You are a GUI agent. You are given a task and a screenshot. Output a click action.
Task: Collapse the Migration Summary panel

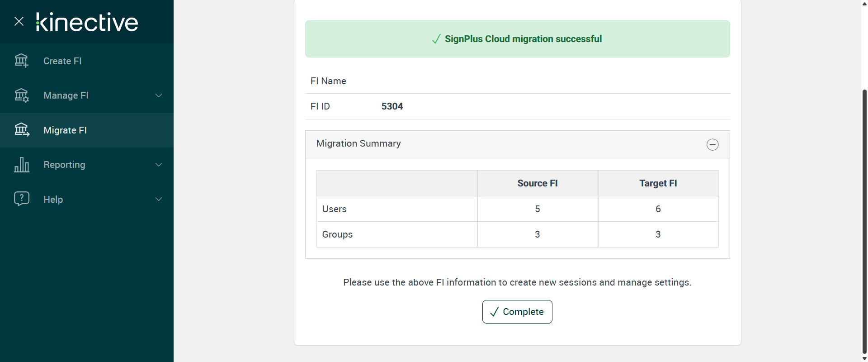click(x=712, y=145)
